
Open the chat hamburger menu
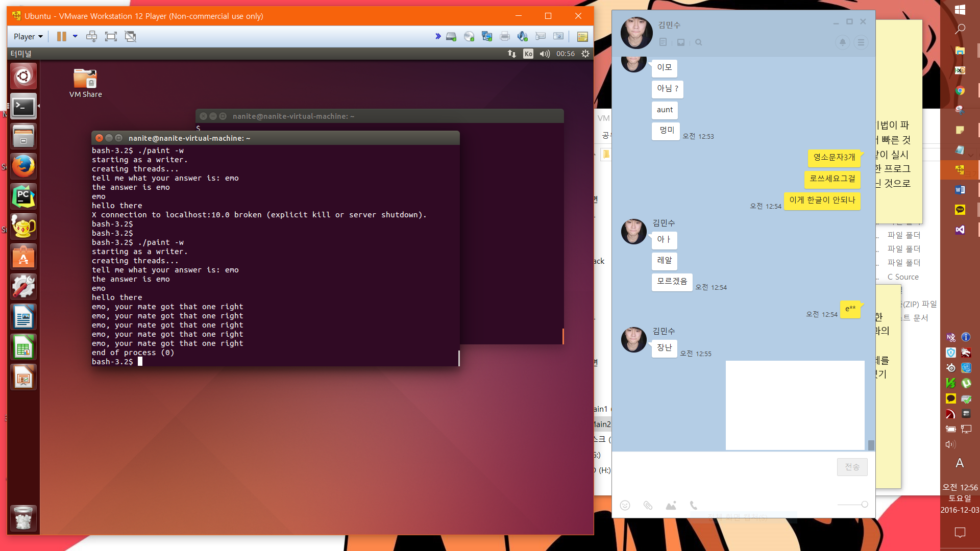pyautogui.click(x=861, y=42)
